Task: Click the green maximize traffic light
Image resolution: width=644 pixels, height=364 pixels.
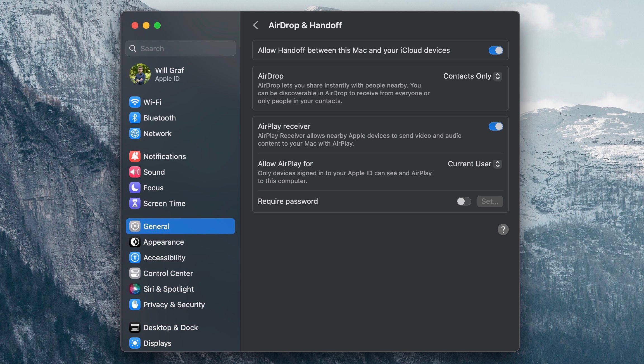Action: click(x=157, y=25)
